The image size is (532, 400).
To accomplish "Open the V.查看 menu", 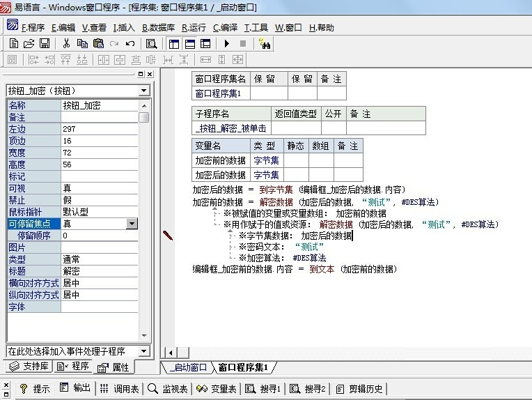I will (x=94, y=27).
